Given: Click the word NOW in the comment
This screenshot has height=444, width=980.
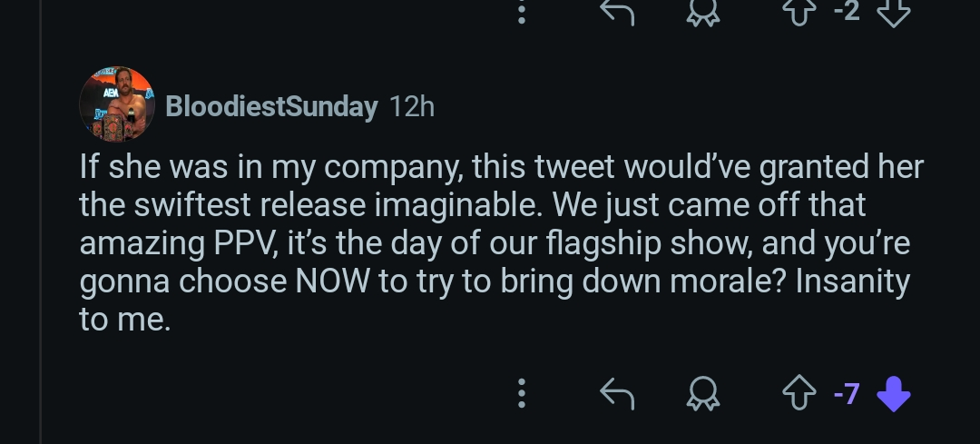Looking at the screenshot, I should pos(332,281).
